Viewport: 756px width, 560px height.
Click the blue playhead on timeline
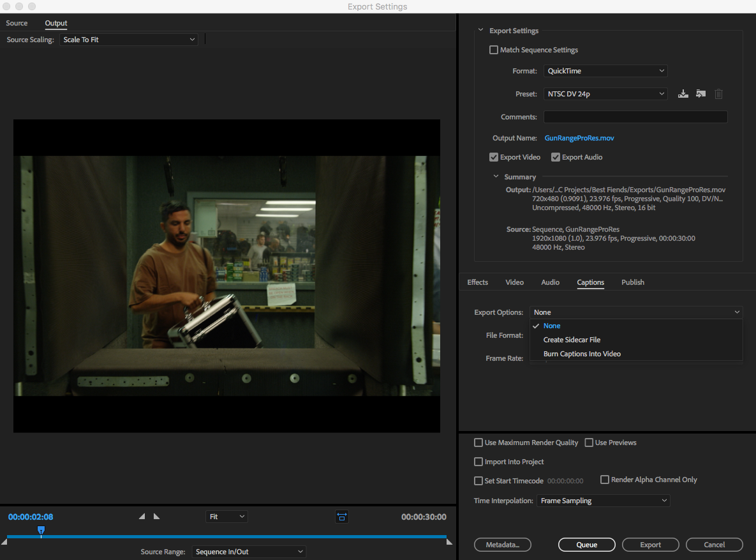click(41, 531)
